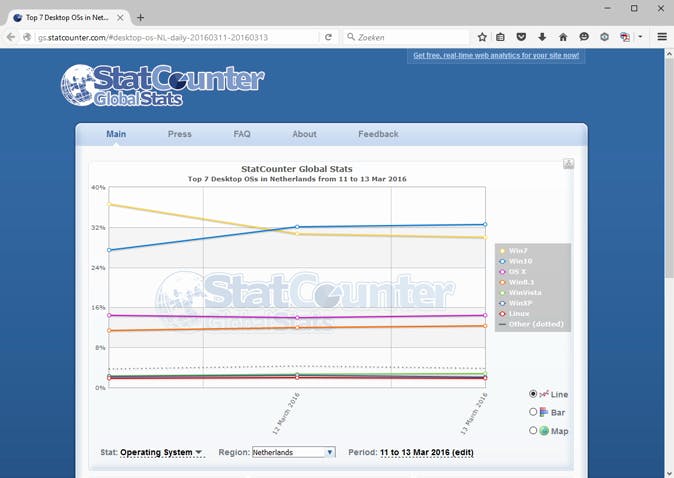The height and width of the screenshot is (478, 674).
Task: Switch to the Main tab
Action: tap(116, 134)
